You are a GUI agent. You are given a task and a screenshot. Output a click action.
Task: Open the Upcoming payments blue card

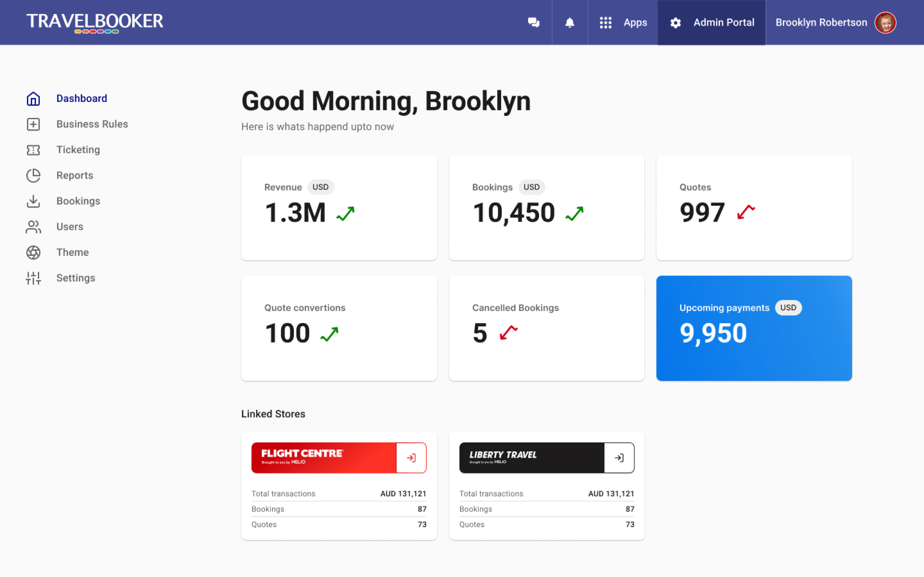[753, 328]
